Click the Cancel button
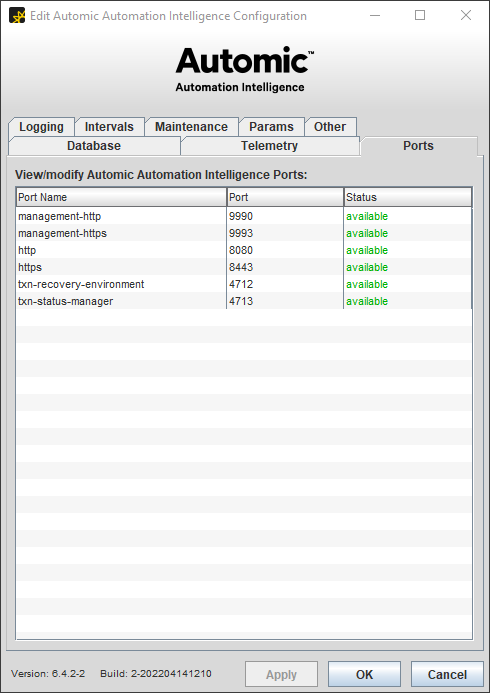Screen dimensions: 490x693 coord(447,674)
